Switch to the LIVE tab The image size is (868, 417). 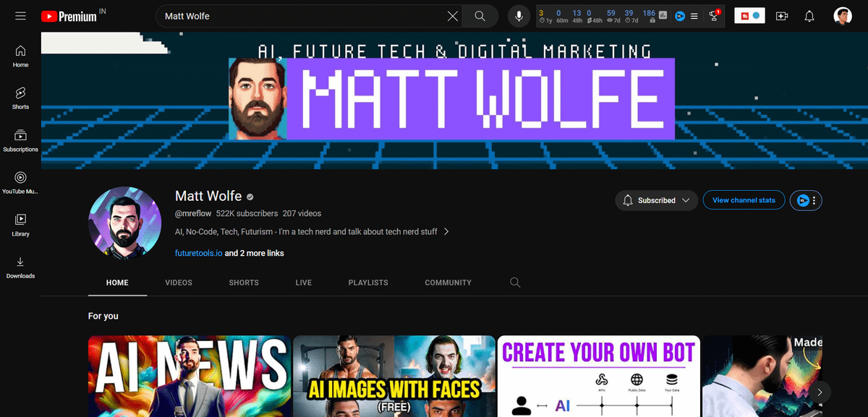(x=304, y=283)
